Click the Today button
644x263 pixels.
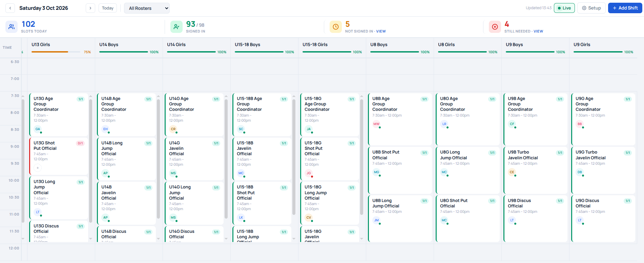pos(108,8)
